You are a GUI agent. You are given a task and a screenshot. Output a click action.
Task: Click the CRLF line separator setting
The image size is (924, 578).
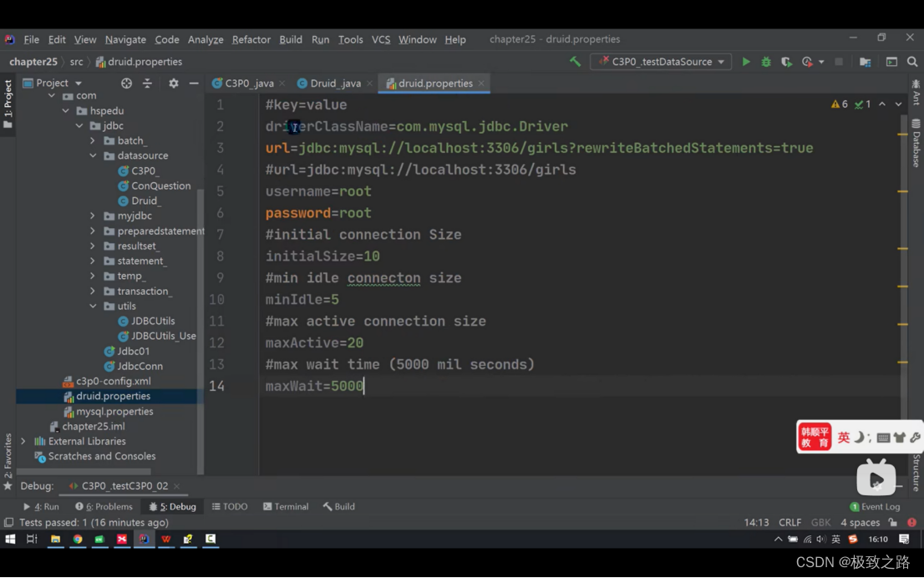pos(789,523)
